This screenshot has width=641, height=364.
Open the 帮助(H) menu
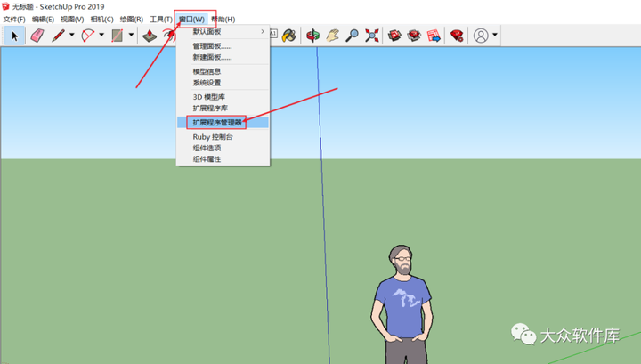223,20
